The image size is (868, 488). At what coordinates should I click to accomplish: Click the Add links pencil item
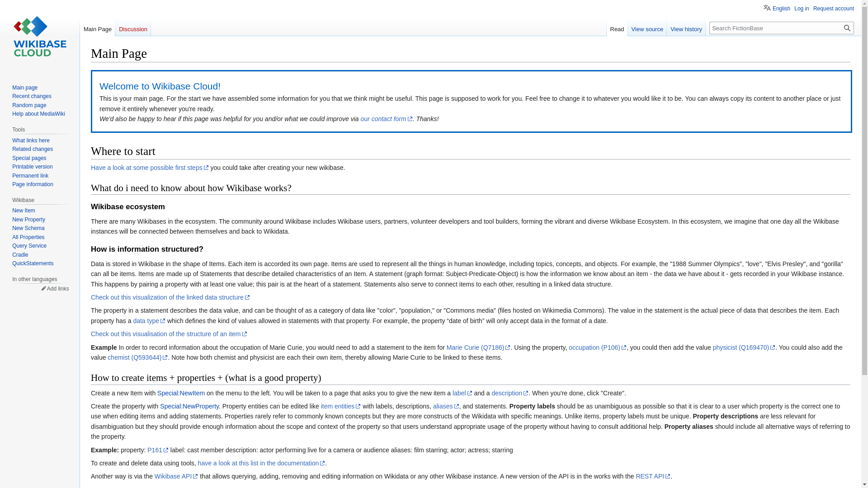(55, 289)
